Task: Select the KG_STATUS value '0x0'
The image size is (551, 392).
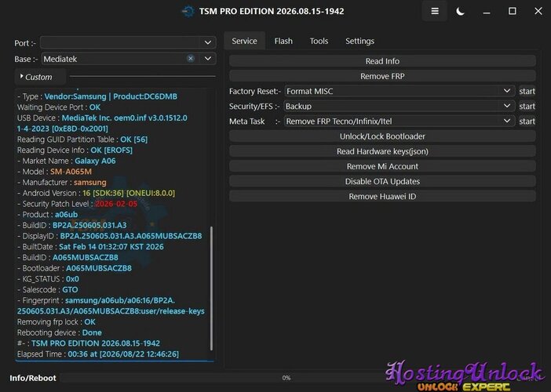Action: click(72, 279)
